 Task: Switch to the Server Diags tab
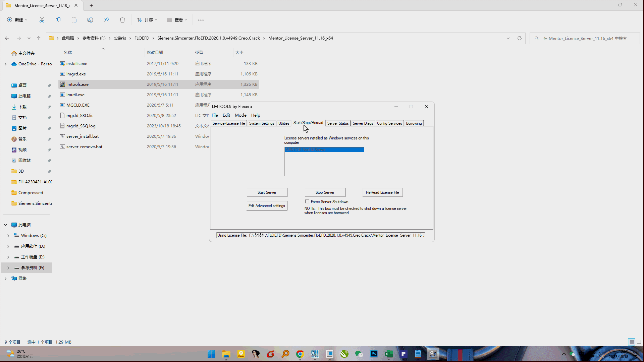363,123
